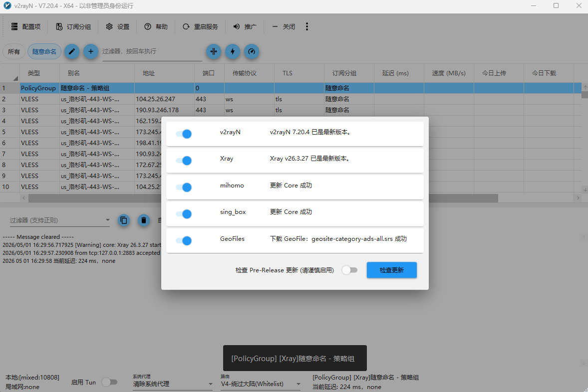This screenshot has height=392, width=588.
Task: Click the 检查更新 button
Action: pos(391,270)
